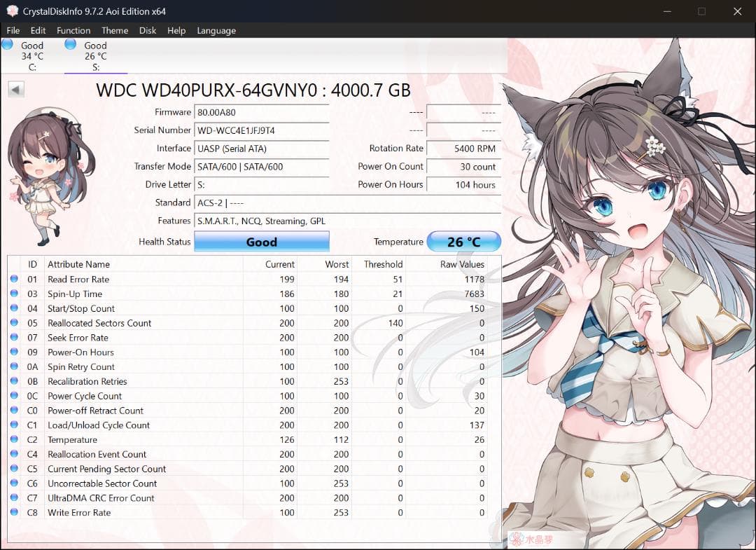Click the 26 °C temperature button
Screen dimensions: 756x550
coord(464,242)
